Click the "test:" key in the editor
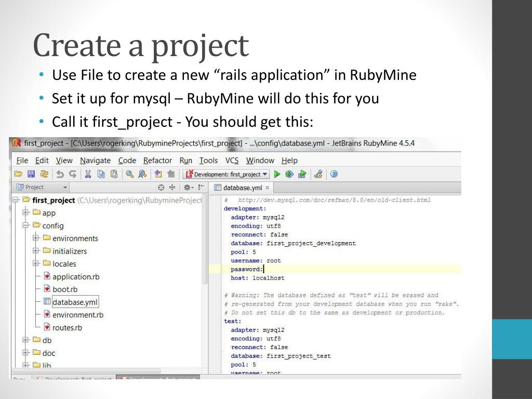This screenshot has height=399, width=532. (232, 321)
